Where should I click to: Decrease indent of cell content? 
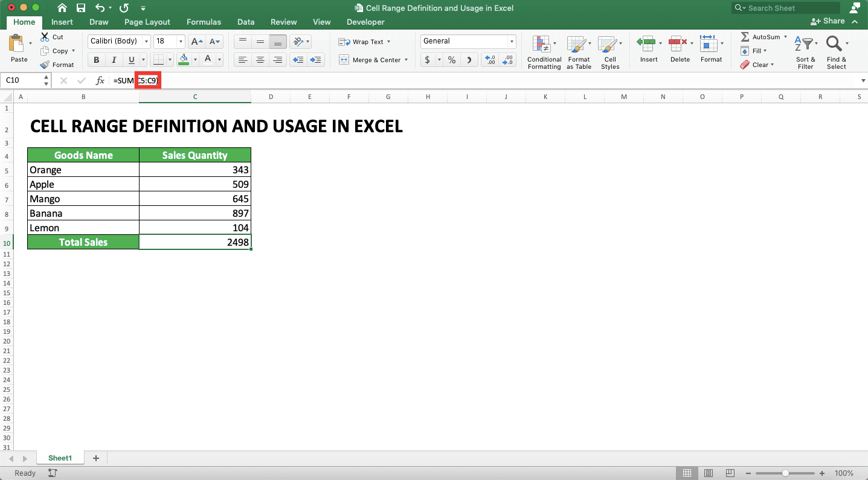[x=298, y=60]
